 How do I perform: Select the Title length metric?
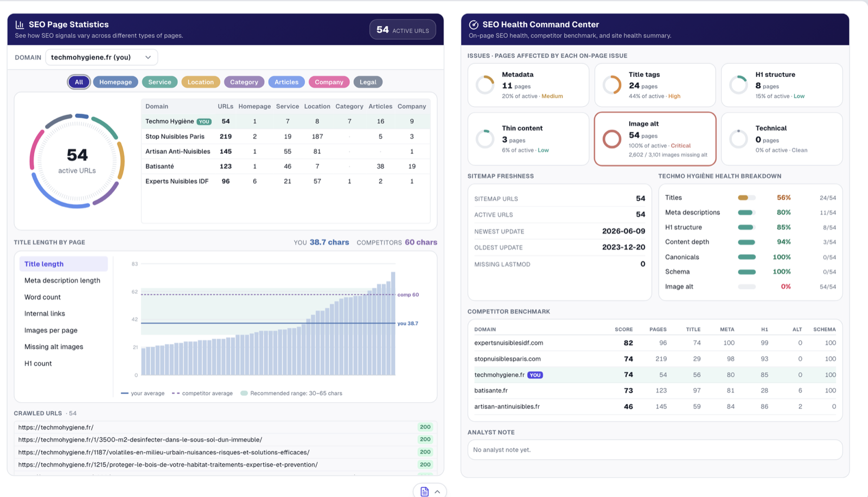(x=63, y=264)
